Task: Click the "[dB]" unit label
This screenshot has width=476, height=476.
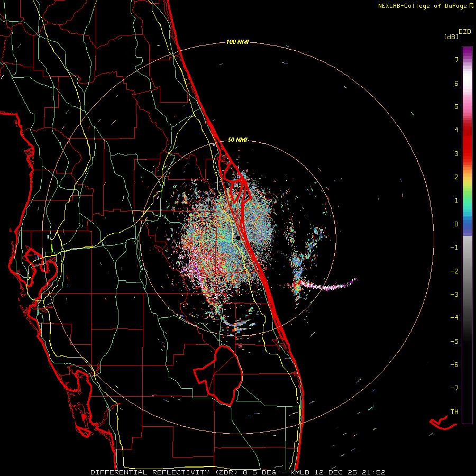Action: tap(452, 36)
